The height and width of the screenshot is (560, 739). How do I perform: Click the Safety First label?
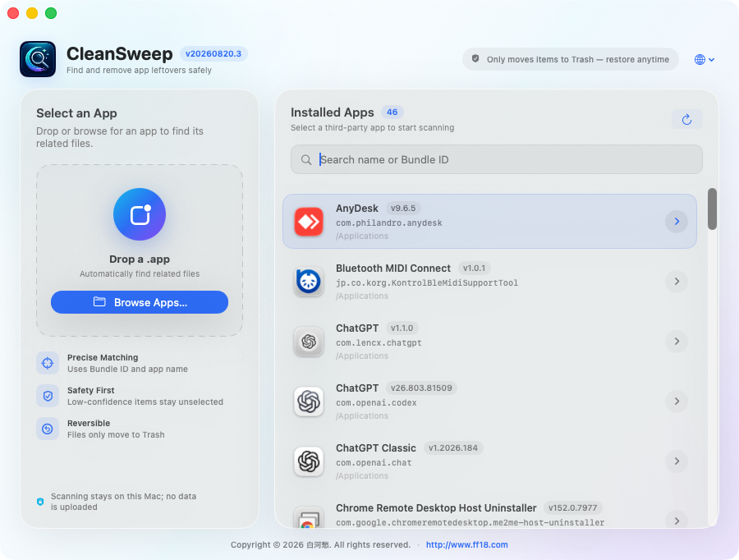point(90,390)
